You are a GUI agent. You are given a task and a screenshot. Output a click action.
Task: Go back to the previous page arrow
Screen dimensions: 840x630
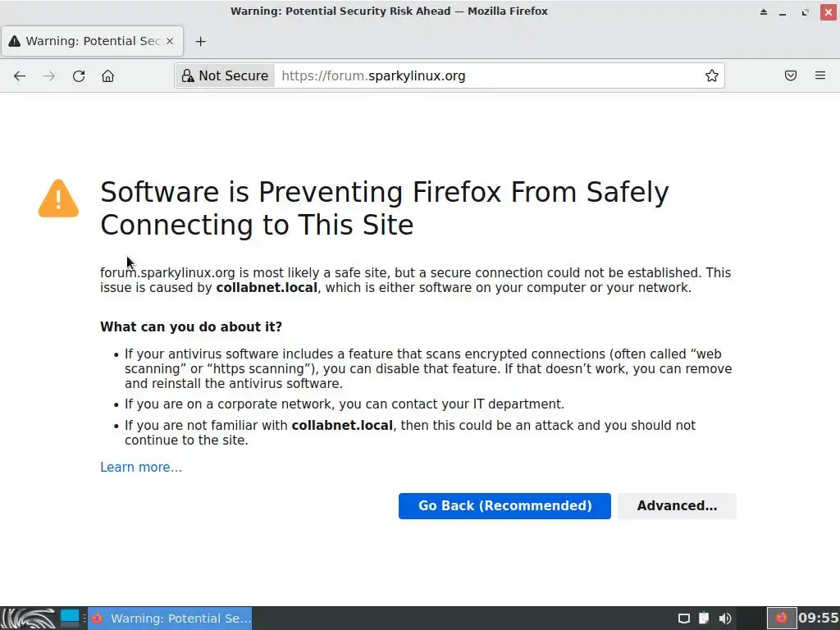(x=20, y=76)
